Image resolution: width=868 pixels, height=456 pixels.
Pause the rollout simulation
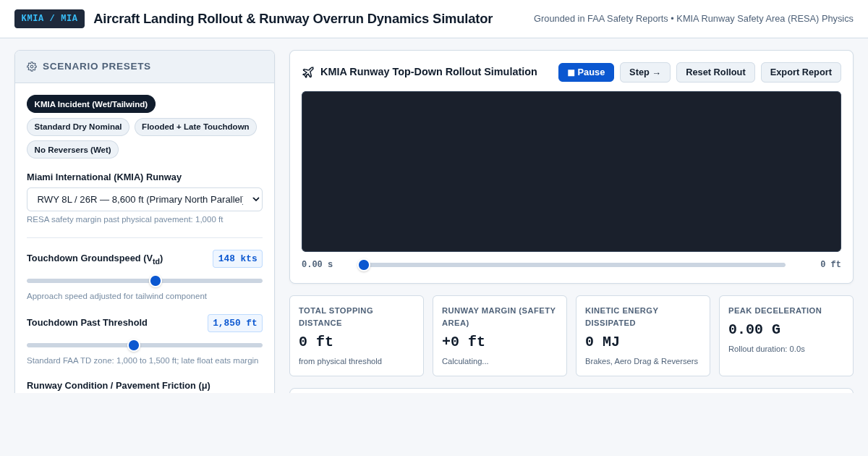pyautogui.click(x=586, y=72)
